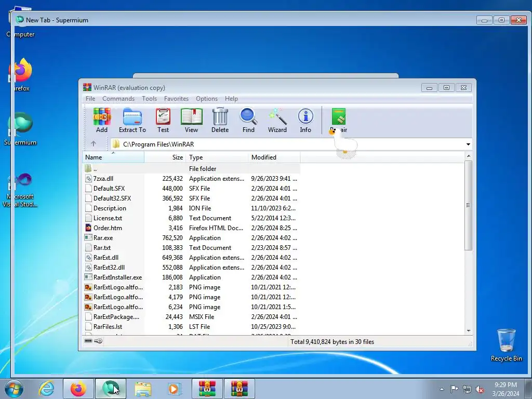532x399 pixels.
Task: Sort files by Name column
Action: pyautogui.click(x=113, y=157)
